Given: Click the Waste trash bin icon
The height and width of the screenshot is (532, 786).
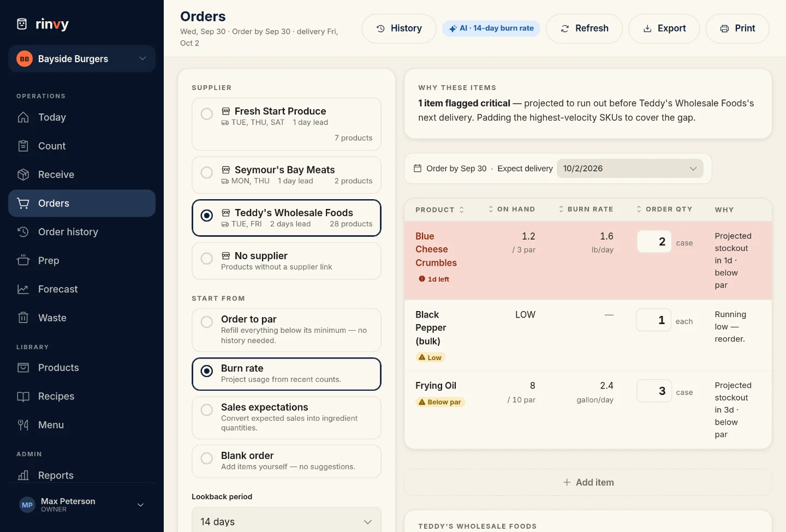Looking at the screenshot, I should 23,318.
